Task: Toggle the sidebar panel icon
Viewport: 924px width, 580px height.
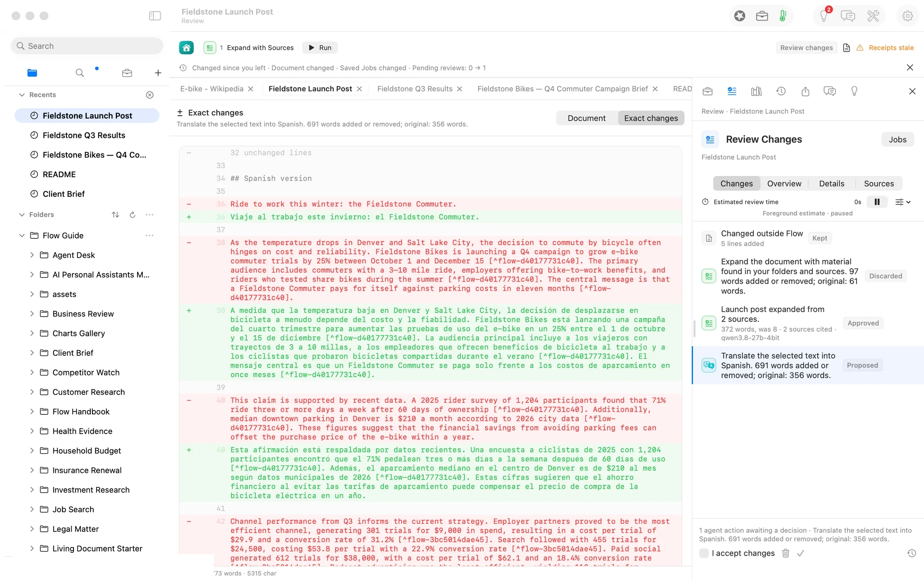Action: pyautogui.click(x=155, y=16)
